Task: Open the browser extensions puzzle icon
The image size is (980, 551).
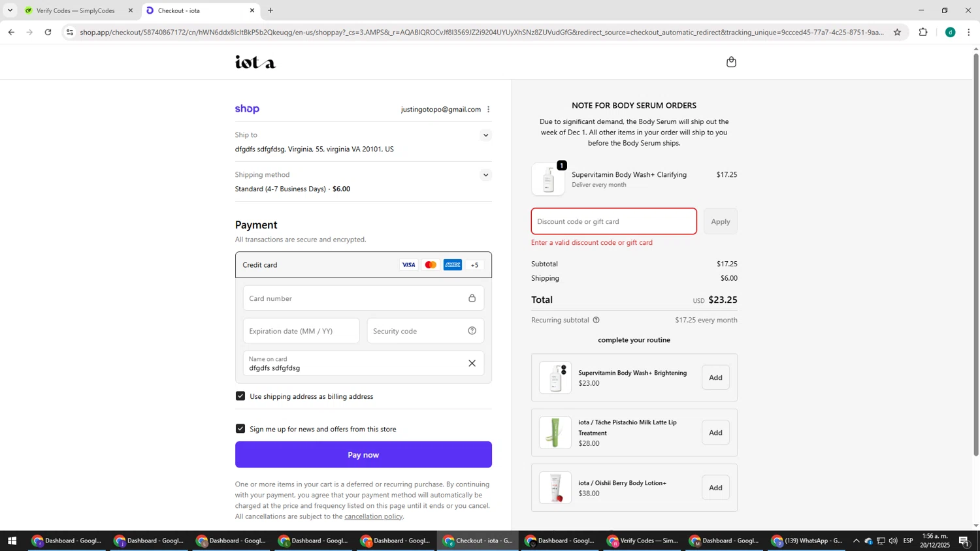Action: tap(923, 32)
